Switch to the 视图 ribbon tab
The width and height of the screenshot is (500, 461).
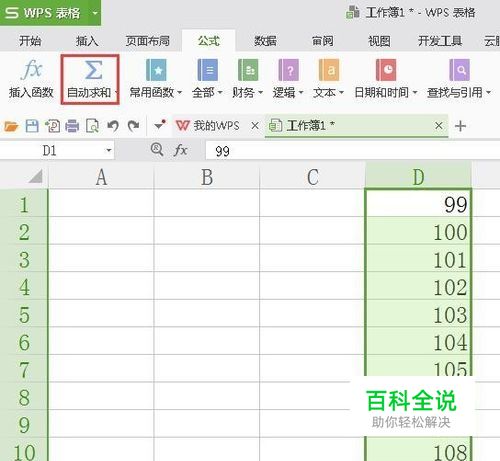[x=379, y=41]
